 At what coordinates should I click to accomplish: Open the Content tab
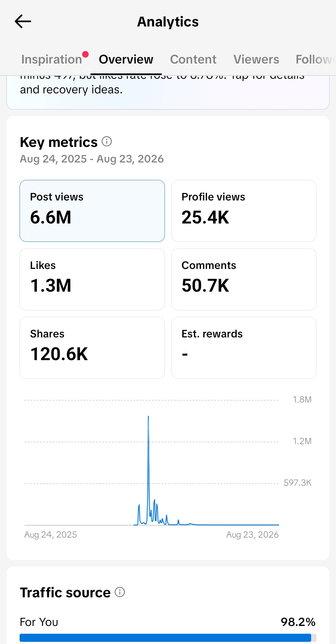[x=193, y=59]
